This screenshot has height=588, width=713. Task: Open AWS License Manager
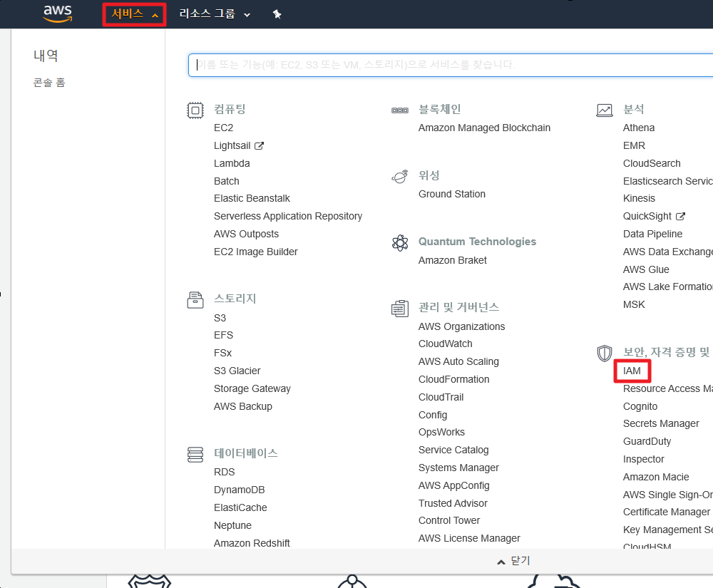pos(469,538)
